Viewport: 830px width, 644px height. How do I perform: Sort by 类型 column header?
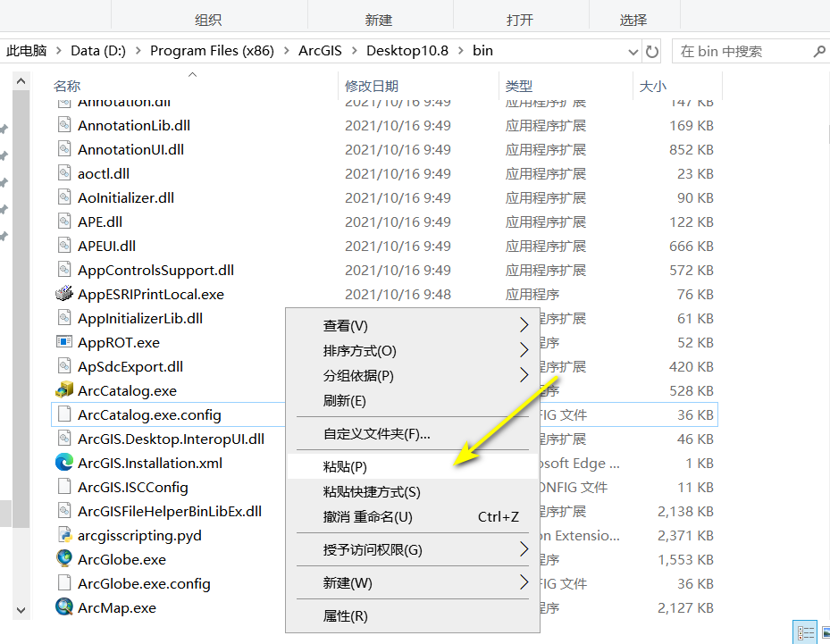pyautogui.click(x=519, y=86)
